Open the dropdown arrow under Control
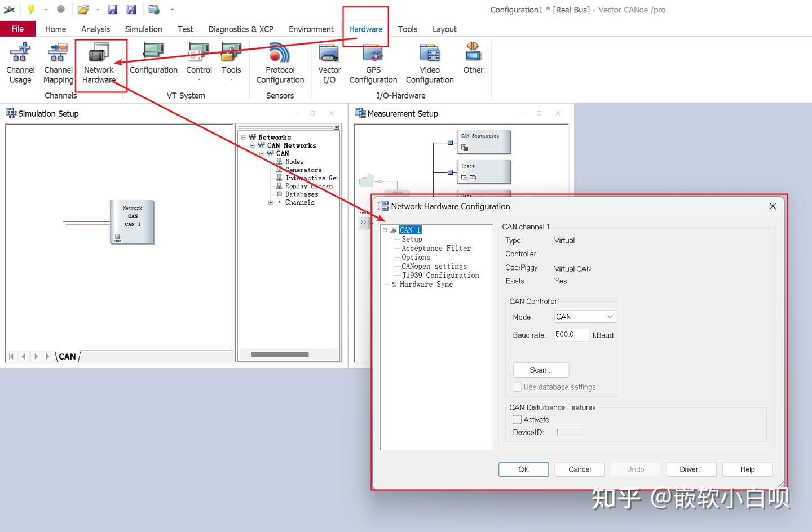Image resolution: width=812 pixels, height=532 pixels. [199, 80]
